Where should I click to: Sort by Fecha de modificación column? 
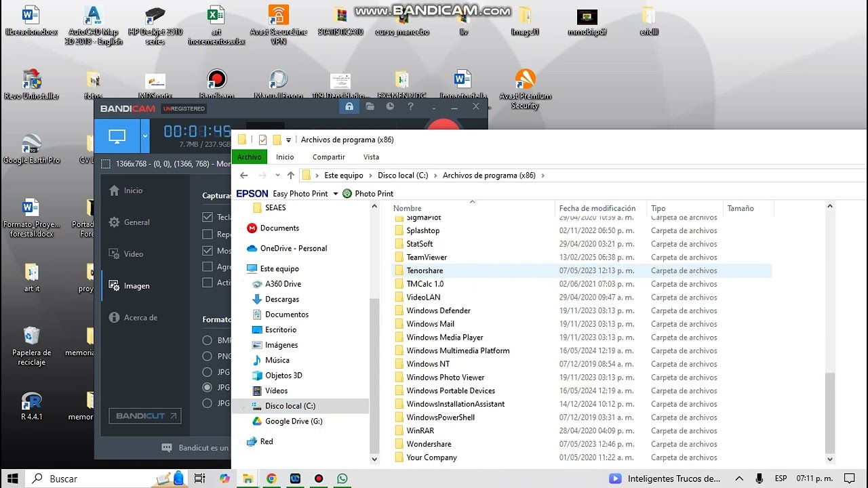tap(601, 208)
